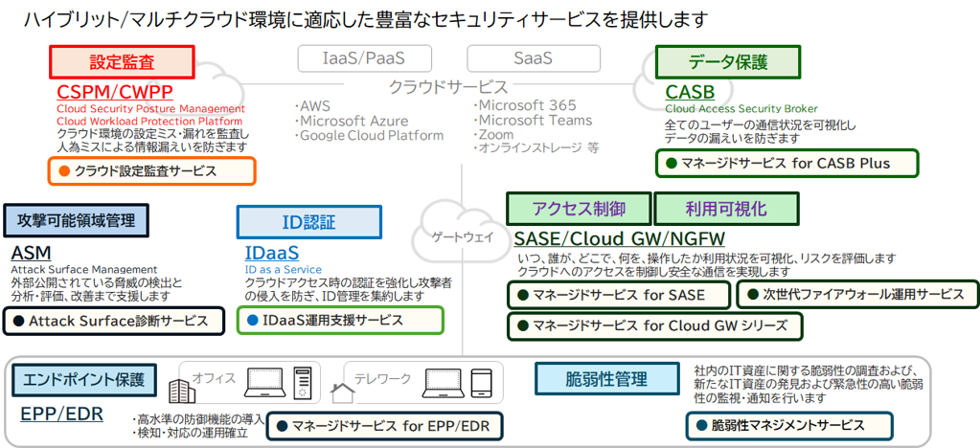
Task: Click the Attack Surface診断サービス button
Action: pyautogui.click(x=115, y=321)
